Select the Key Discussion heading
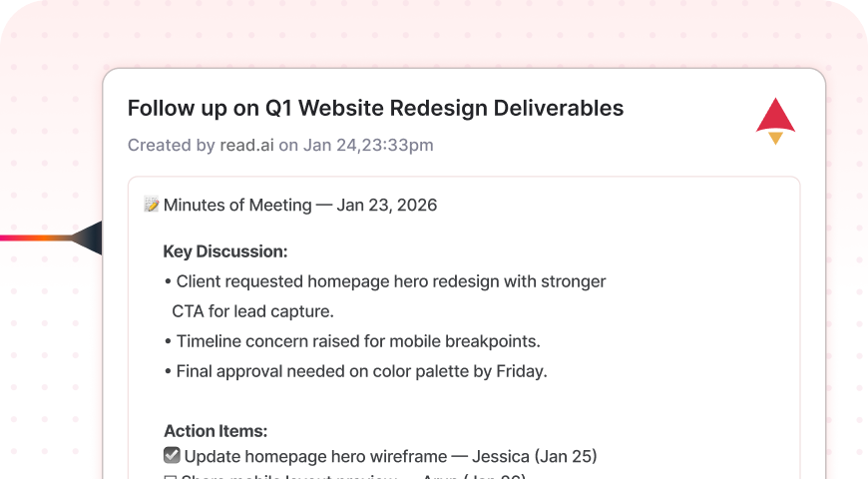 (225, 251)
